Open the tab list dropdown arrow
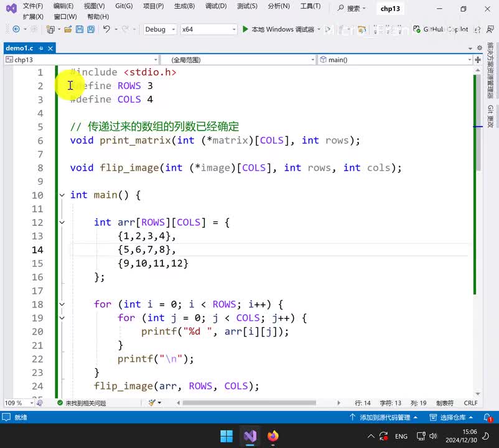Viewport: 499px width, 448px height. point(470,49)
